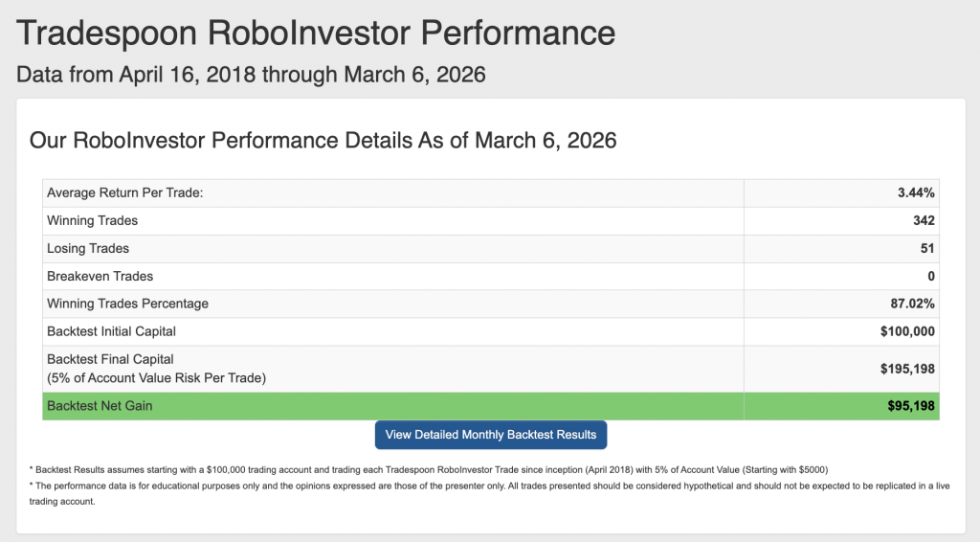Select the 87.02% winning percentage value
980x542 pixels.
click(x=913, y=305)
